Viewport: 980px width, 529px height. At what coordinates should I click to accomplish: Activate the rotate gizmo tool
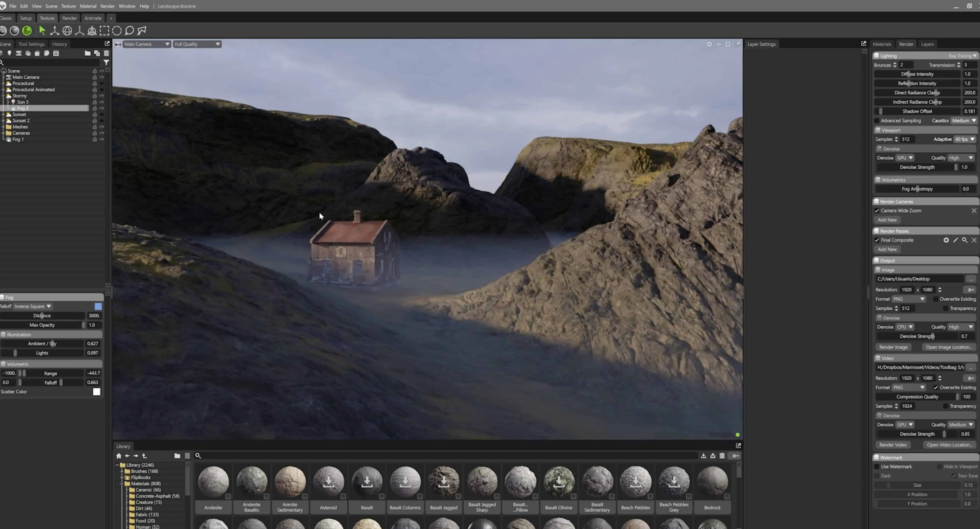coord(67,31)
